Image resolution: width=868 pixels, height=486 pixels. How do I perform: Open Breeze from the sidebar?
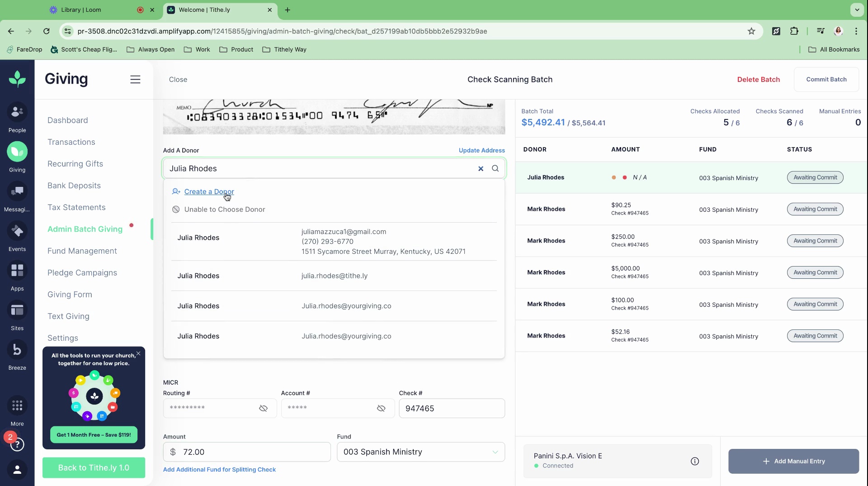coord(17,354)
